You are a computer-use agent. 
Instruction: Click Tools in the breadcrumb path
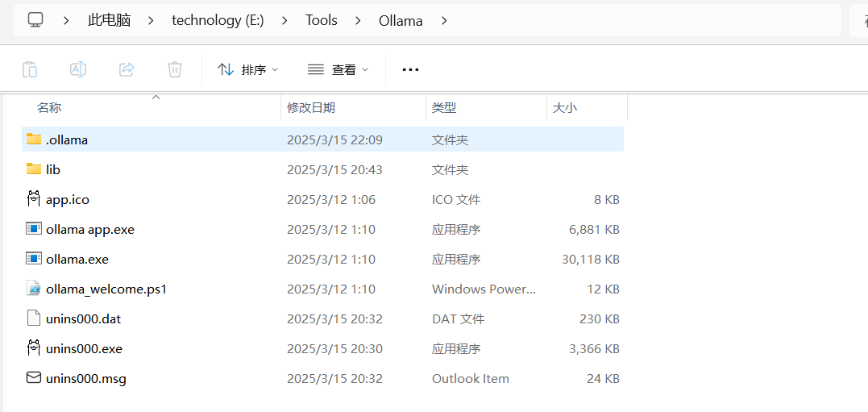321,20
